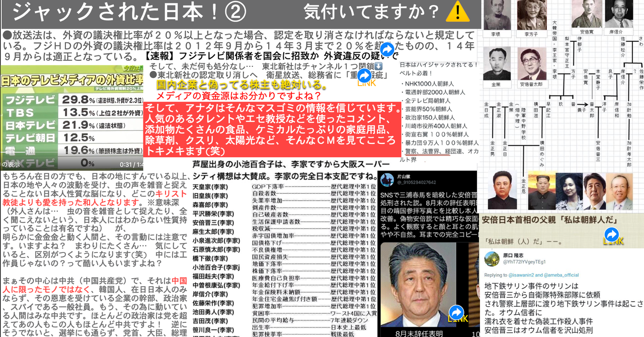Click the @YhT72lYVgeyTEg1 handle

click(x=524, y=262)
